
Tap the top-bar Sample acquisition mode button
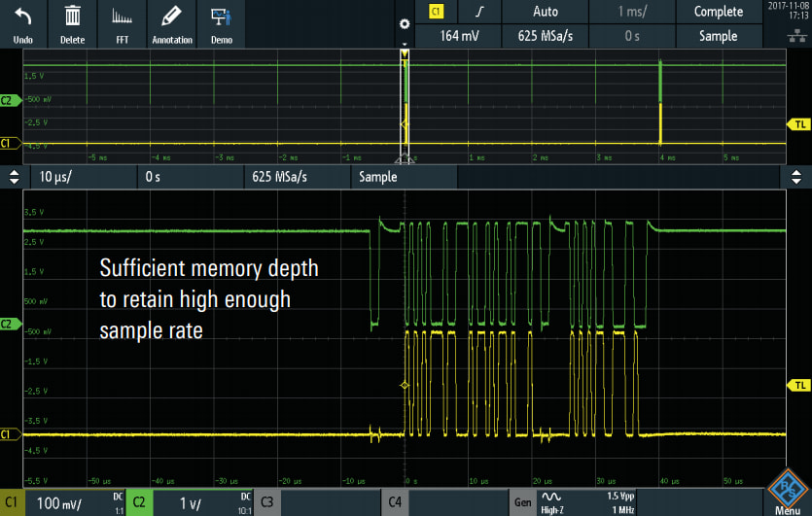[719, 36]
